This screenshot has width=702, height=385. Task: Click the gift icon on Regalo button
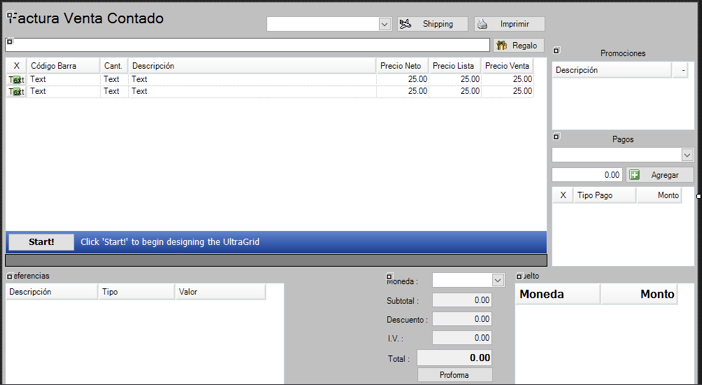coord(502,45)
